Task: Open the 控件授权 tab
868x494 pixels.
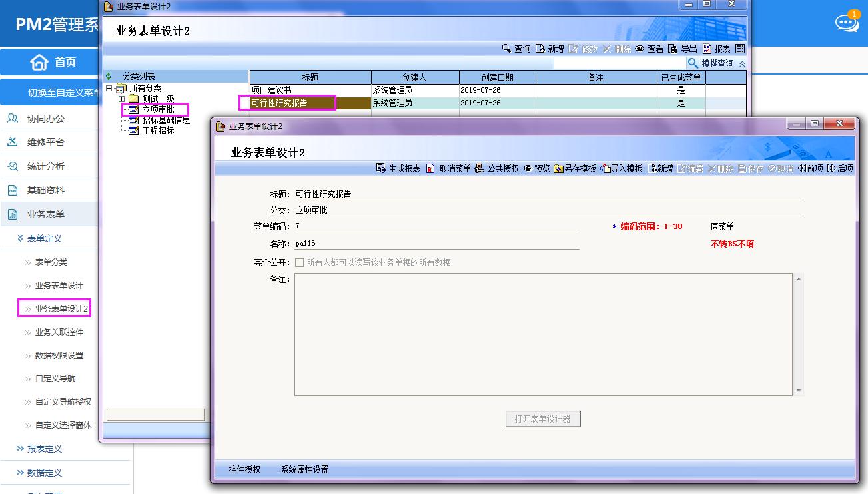Action: point(244,469)
